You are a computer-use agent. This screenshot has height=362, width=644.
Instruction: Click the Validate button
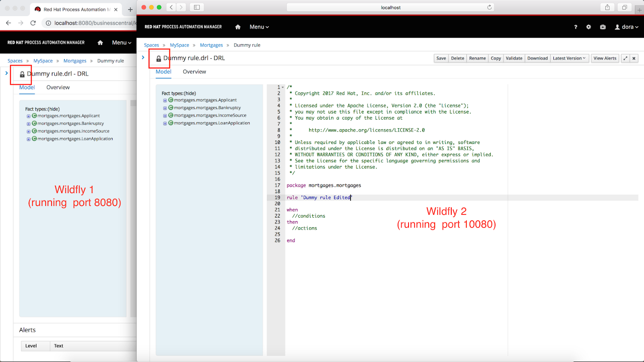coord(514,58)
